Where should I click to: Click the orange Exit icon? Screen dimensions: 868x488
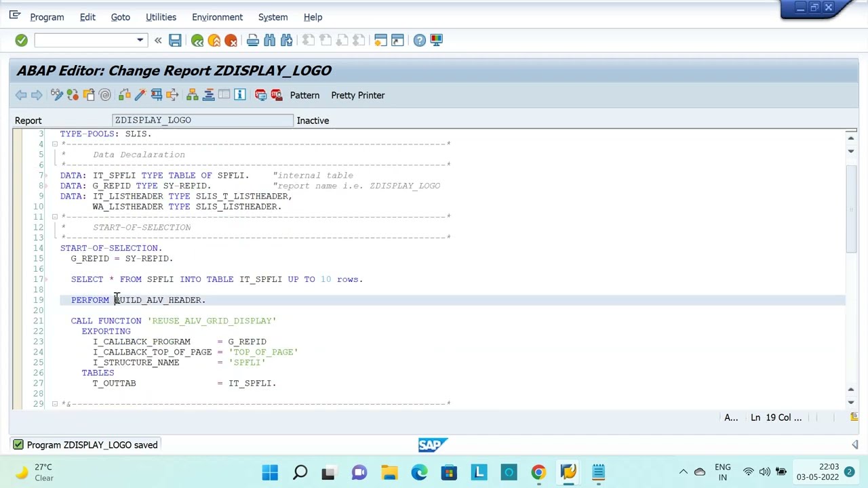pos(214,41)
